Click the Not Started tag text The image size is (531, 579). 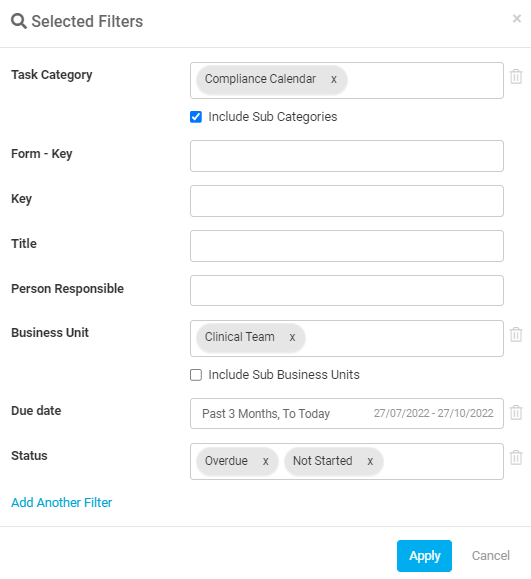point(323,461)
